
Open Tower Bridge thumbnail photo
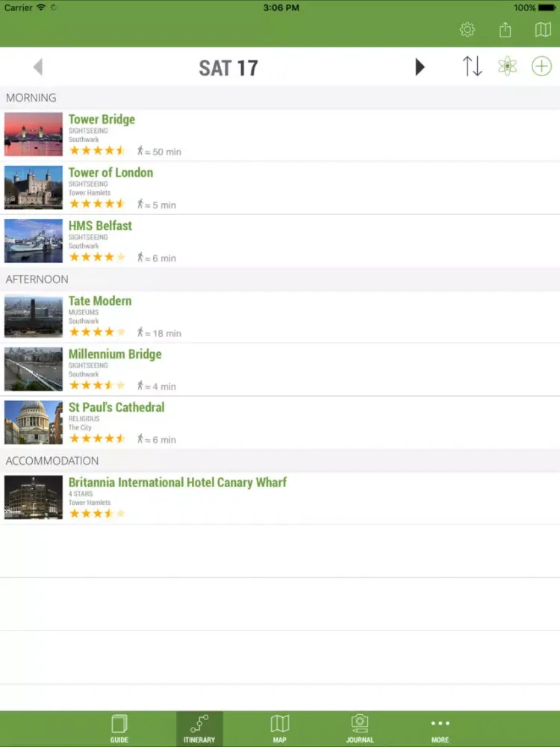pos(34,134)
